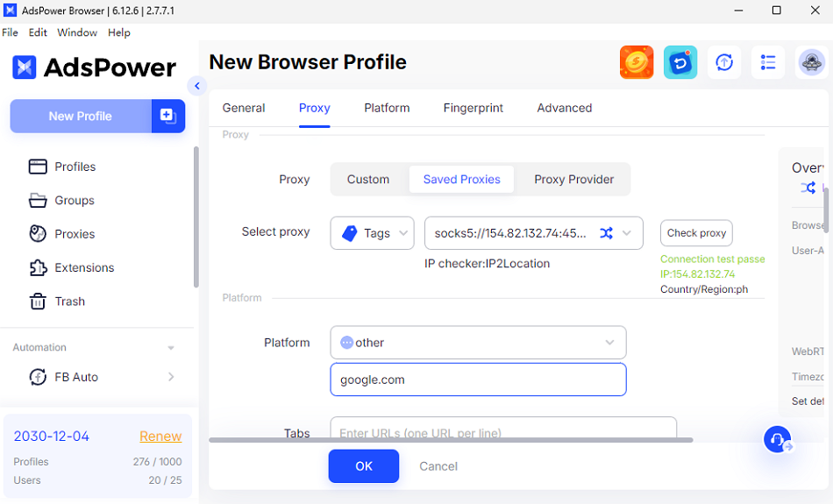Click the batch-create icon beside New Profile

pyautogui.click(x=167, y=116)
